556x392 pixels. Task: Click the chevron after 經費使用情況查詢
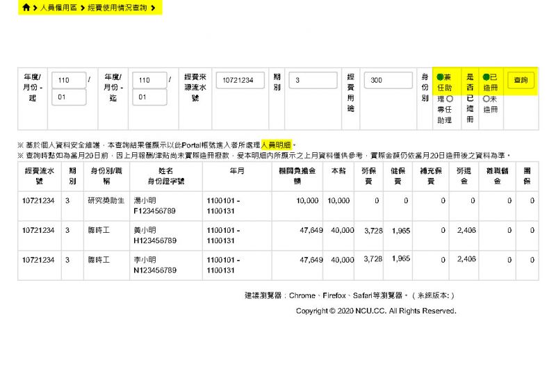point(153,8)
